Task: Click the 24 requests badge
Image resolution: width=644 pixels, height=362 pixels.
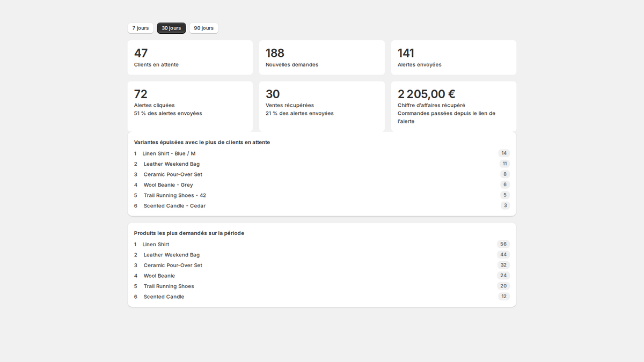Action: 503,276
